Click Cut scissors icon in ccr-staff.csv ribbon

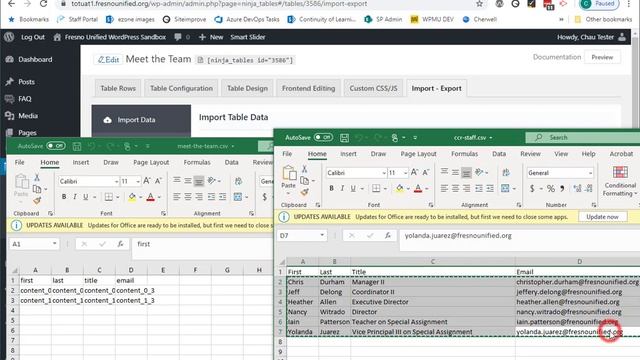pos(304,169)
